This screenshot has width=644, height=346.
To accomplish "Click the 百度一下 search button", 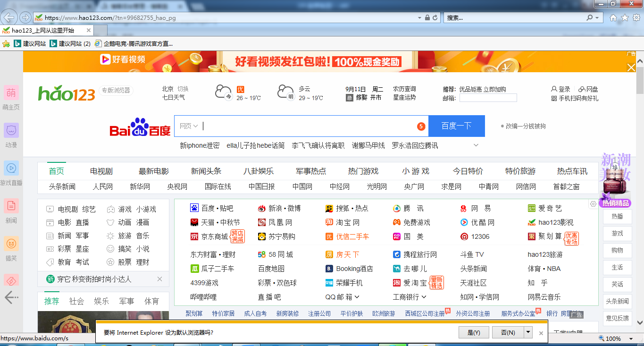I will click(457, 126).
